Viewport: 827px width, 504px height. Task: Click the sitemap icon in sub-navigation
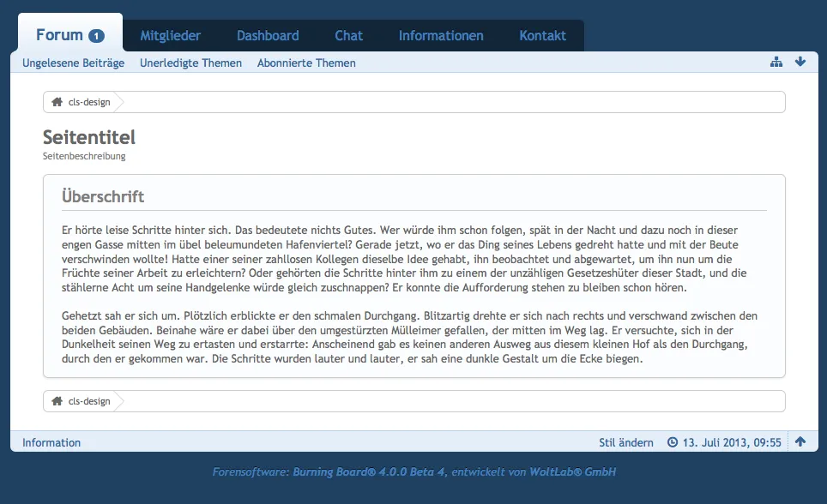tap(776, 63)
